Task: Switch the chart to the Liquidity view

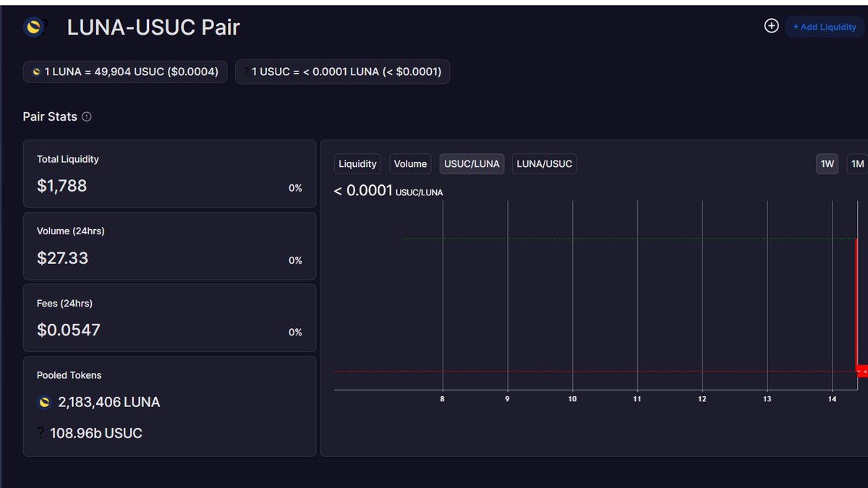Action: (358, 164)
